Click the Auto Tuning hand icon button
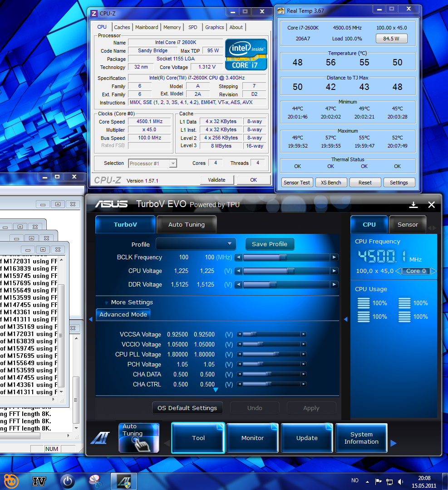Screen dimensions: 448x490 (x=139, y=438)
